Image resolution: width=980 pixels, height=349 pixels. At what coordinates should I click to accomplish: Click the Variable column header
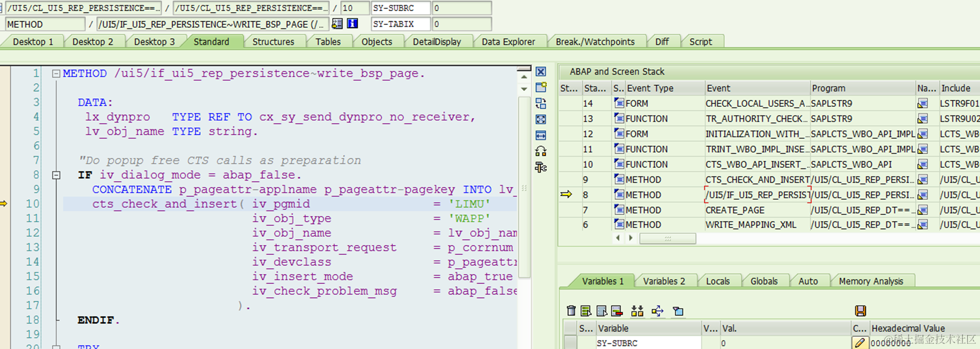[648, 328]
